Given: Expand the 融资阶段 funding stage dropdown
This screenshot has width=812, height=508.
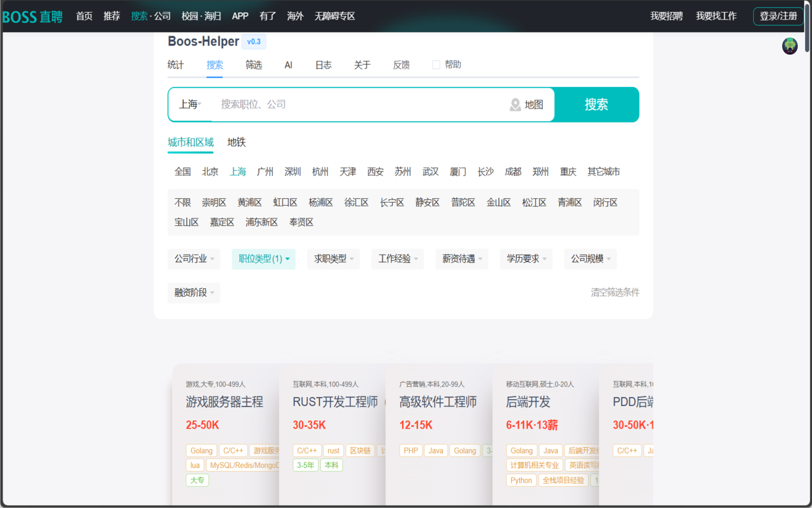Looking at the screenshot, I should tap(193, 293).
